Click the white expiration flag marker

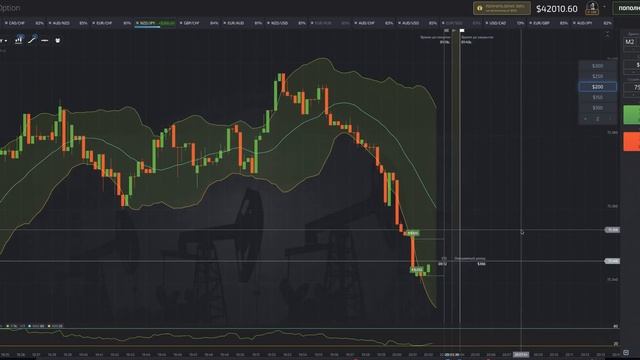click(462, 31)
